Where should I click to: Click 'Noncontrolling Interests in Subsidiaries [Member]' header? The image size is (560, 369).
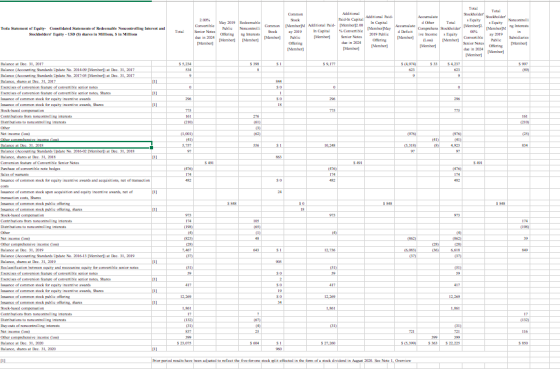tap(519, 31)
